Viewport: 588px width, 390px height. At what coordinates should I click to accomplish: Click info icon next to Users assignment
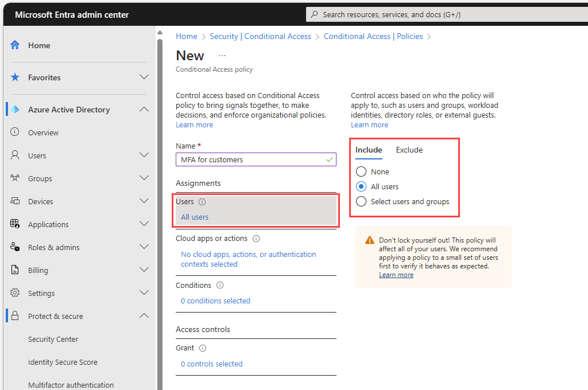[x=202, y=202]
